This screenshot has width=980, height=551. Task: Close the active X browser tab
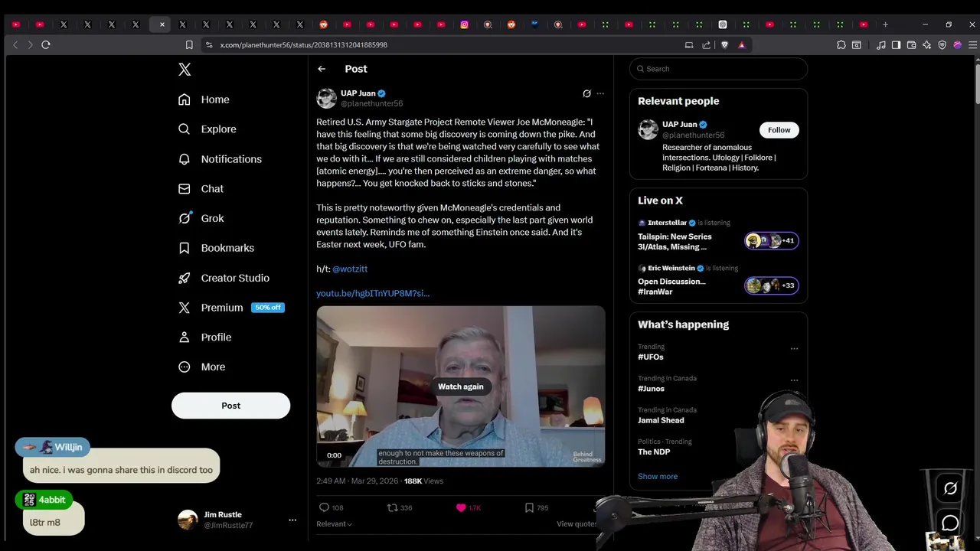point(162,24)
